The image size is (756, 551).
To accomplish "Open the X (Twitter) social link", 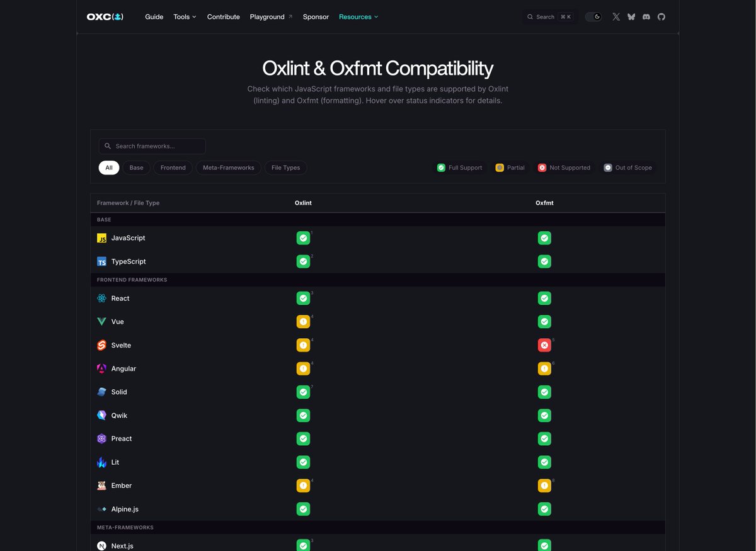I will coord(616,17).
